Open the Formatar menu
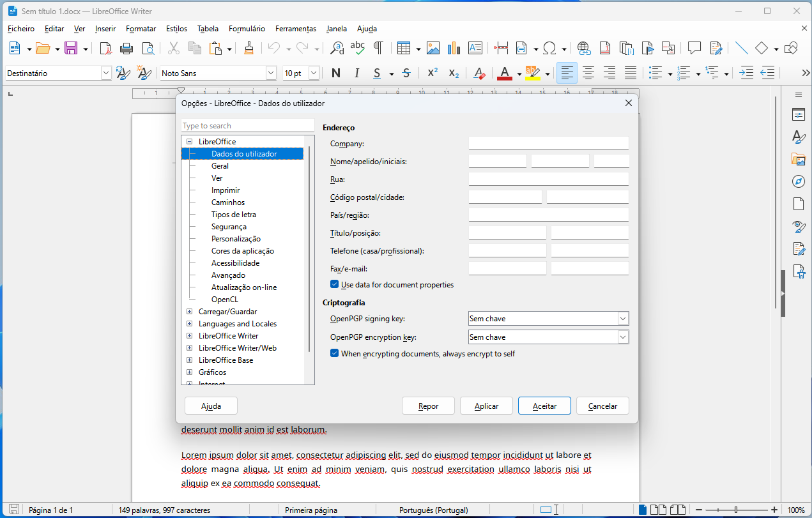 [x=141, y=29]
